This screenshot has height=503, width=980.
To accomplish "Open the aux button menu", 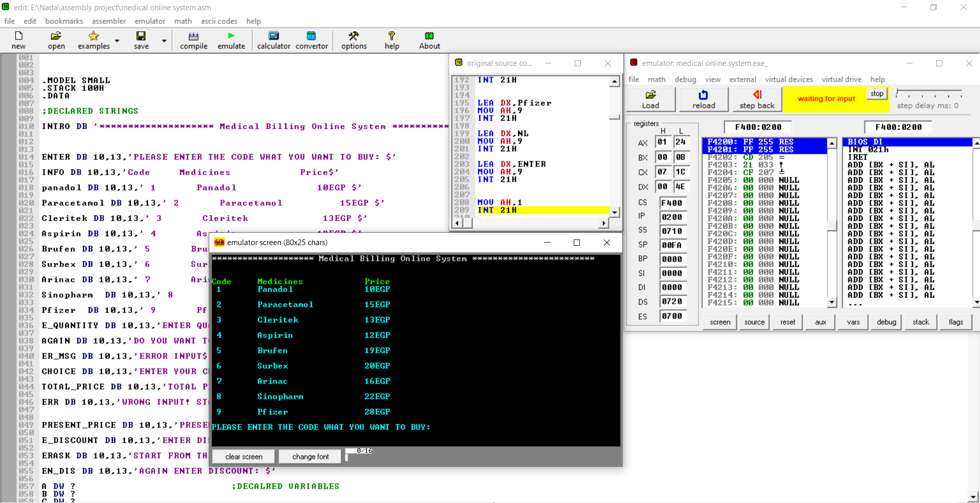I will [820, 322].
